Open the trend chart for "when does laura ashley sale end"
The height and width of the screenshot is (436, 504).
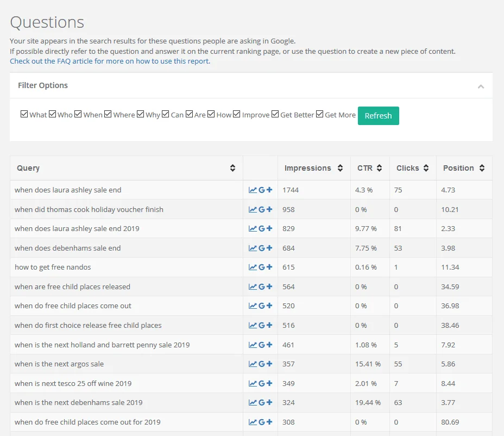coord(253,190)
